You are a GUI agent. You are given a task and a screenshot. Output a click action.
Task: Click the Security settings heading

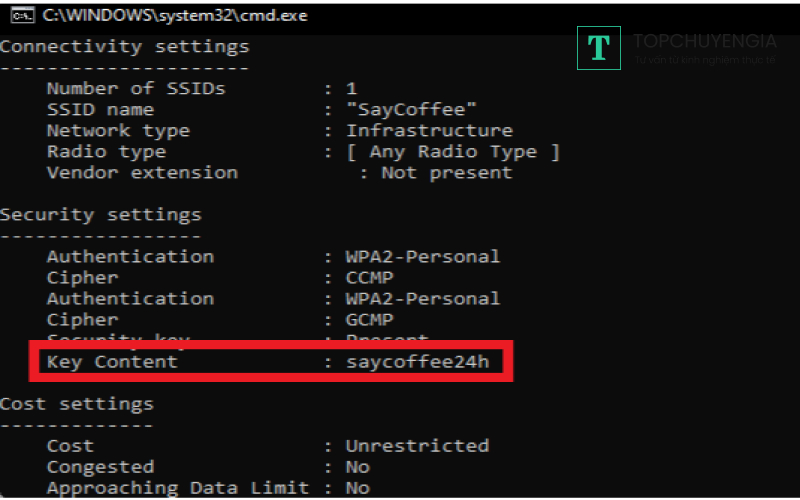(100, 214)
